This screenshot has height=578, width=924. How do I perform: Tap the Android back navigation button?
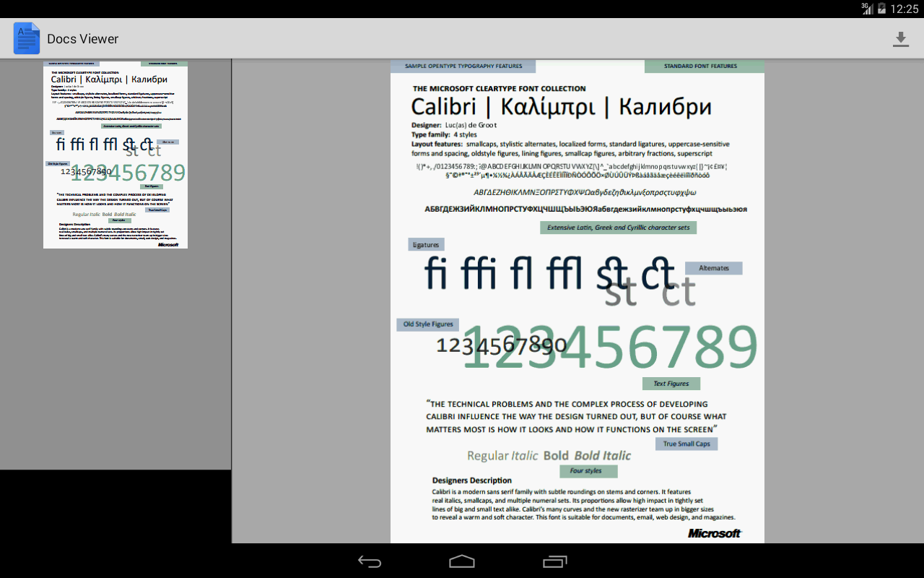click(370, 561)
